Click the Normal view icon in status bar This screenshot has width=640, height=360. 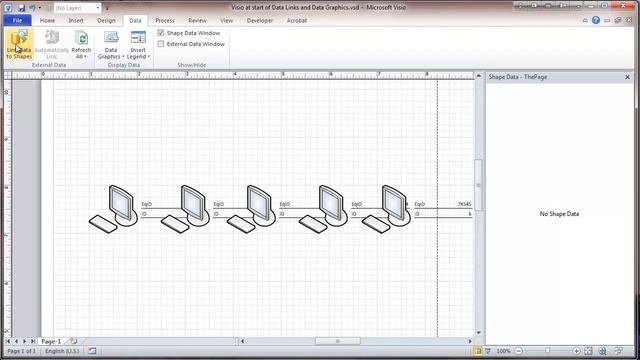click(478, 351)
